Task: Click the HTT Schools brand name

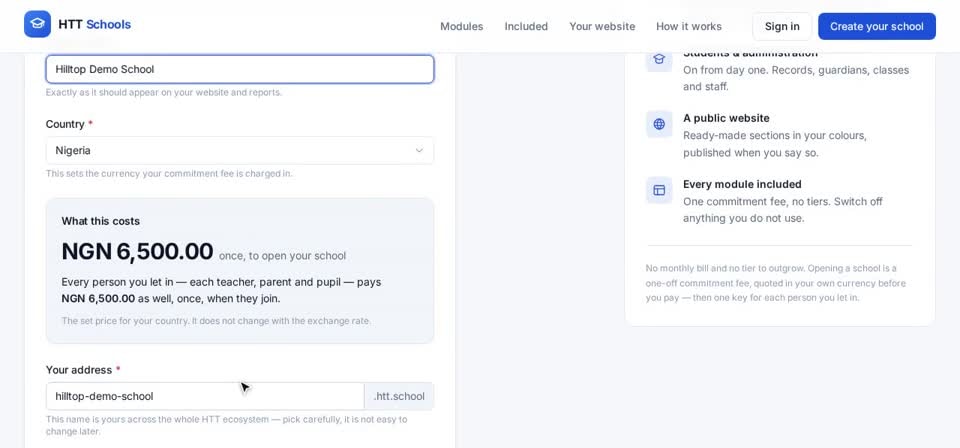Action: tap(94, 24)
